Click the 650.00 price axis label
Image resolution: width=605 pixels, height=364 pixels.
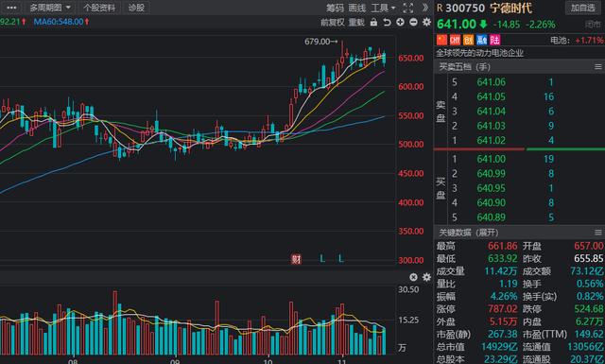coord(411,58)
